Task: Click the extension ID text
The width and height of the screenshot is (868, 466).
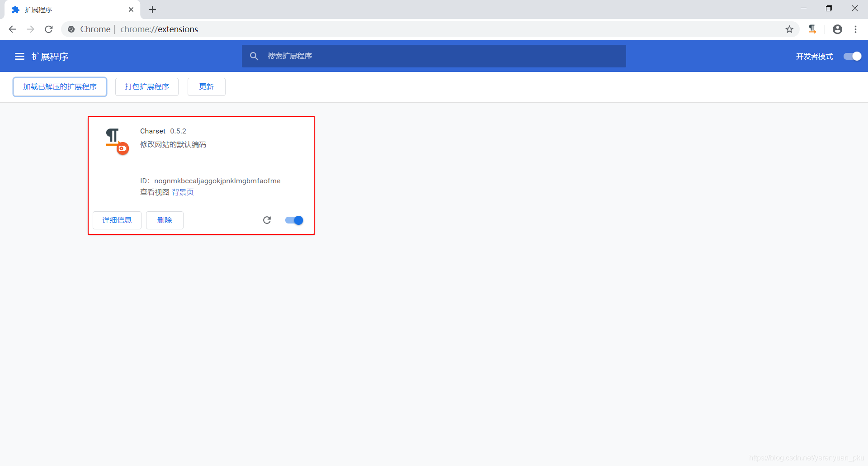Action: pyautogui.click(x=210, y=181)
